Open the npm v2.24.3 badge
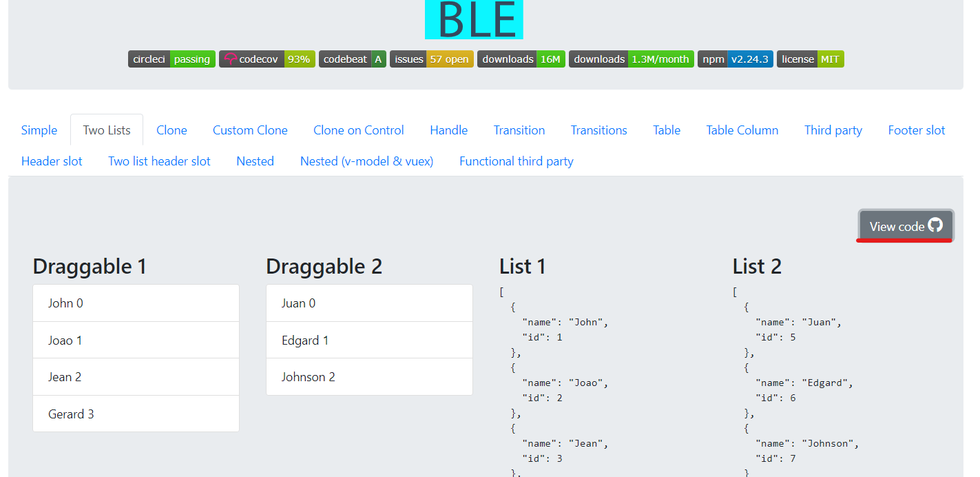 [736, 59]
